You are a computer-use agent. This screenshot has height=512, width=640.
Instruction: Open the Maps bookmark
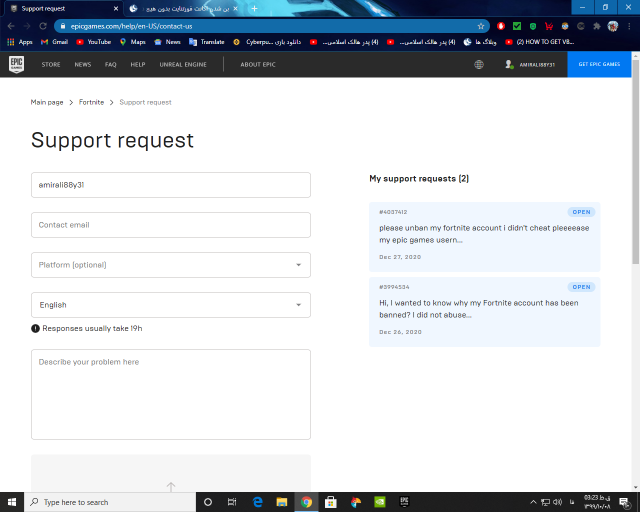[x=133, y=42]
